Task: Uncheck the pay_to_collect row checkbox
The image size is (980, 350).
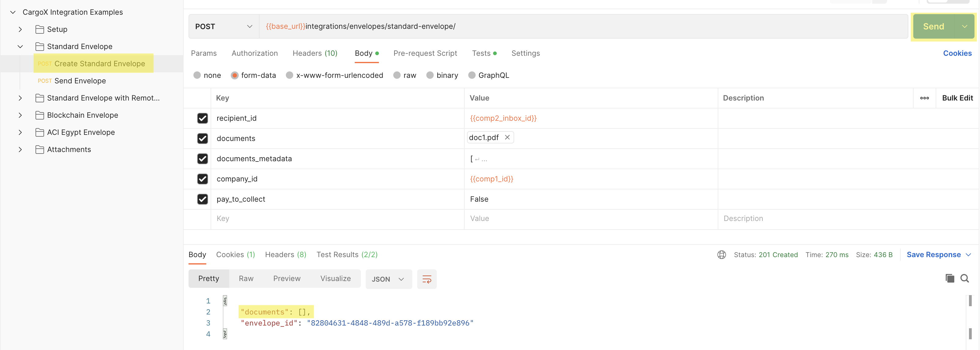Action: coord(202,199)
